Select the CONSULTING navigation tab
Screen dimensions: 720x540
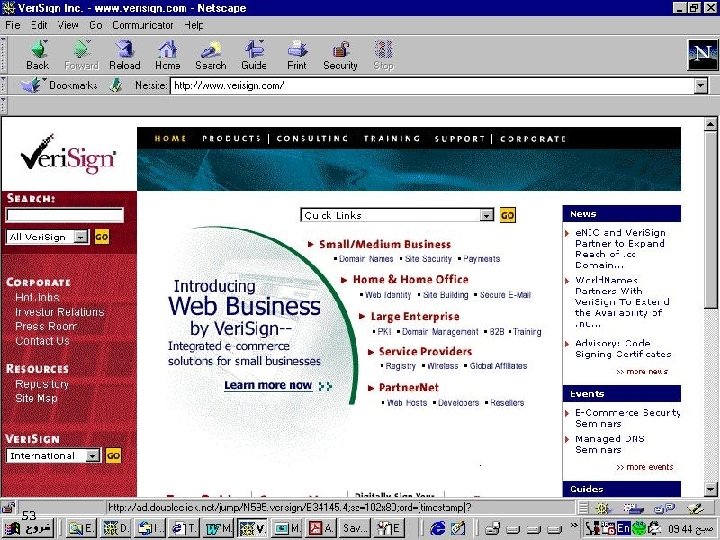(312, 138)
